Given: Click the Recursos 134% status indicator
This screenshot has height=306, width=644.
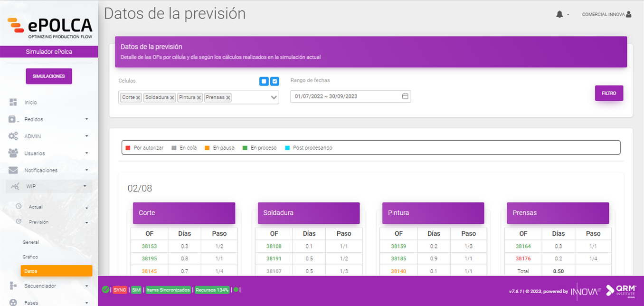Looking at the screenshot, I should [212, 289].
